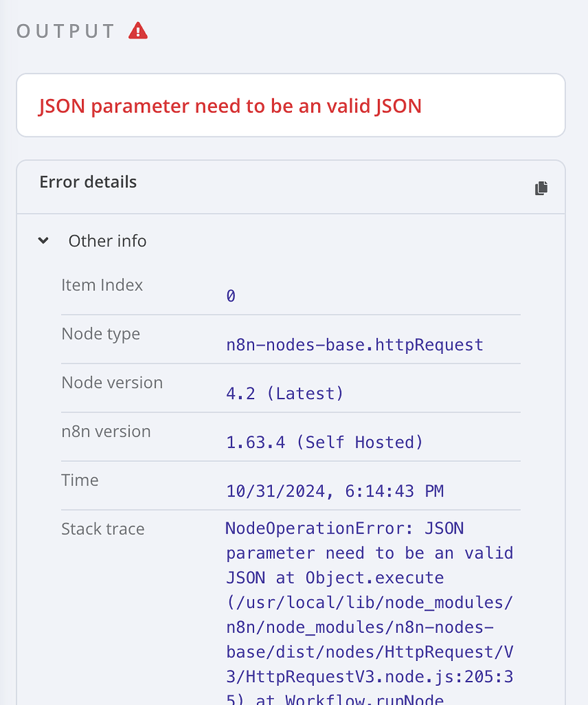Image resolution: width=588 pixels, height=705 pixels.
Task: Click the Time row label
Action: click(80, 480)
